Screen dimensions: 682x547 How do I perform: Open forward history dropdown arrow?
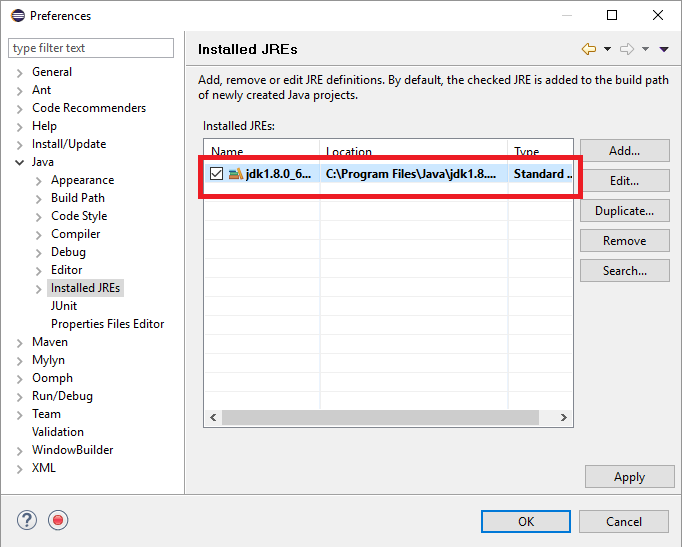pyautogui.click(x=645, y=49)
